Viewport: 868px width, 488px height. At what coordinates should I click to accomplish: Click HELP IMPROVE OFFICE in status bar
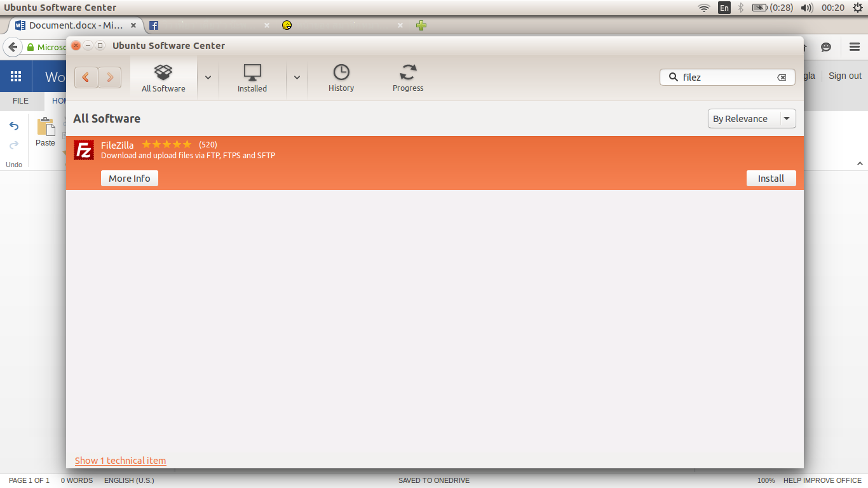822,480
